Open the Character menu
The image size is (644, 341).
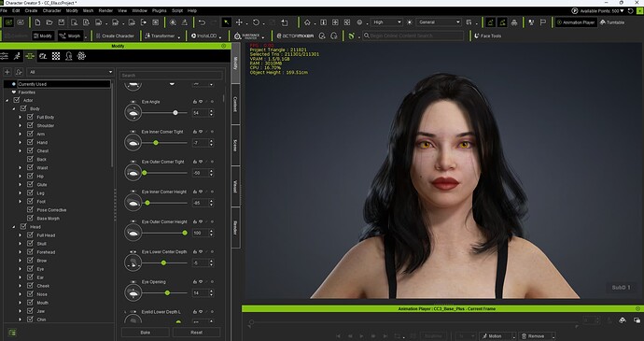pos(51,10)
